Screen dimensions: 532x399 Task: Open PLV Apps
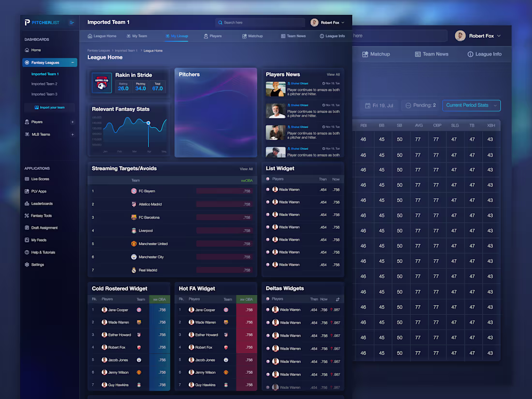(36, 192)
